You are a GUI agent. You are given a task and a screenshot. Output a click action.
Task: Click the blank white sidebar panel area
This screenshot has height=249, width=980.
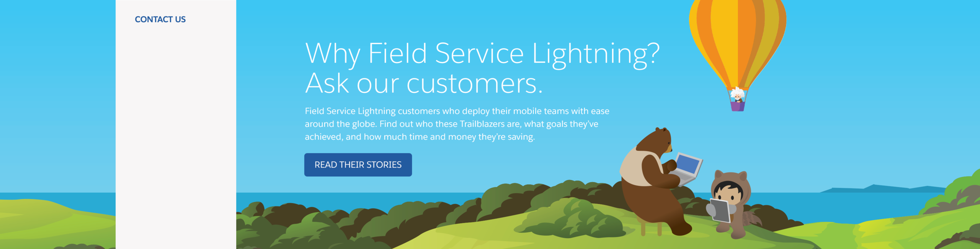point(176,138)
